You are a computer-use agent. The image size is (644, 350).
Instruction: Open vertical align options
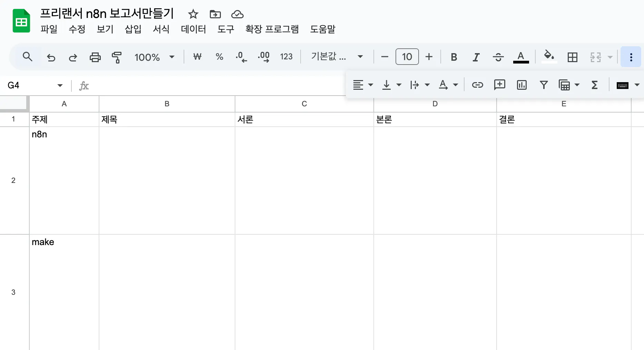click(392, 85)
